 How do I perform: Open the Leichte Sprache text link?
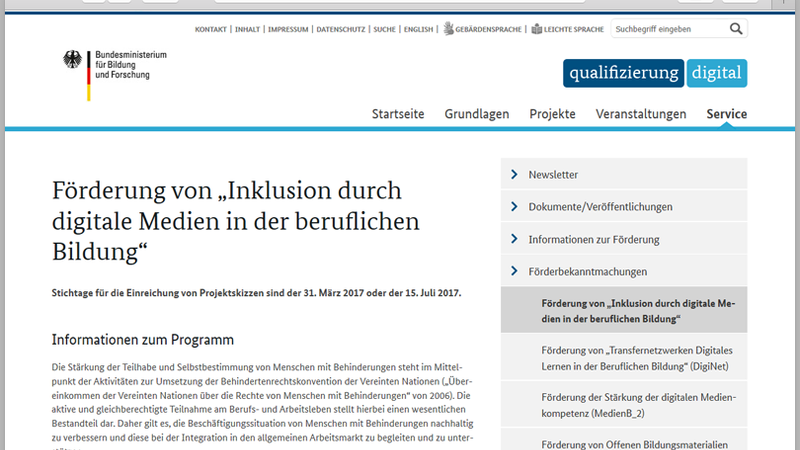click(x=573, y=30)
